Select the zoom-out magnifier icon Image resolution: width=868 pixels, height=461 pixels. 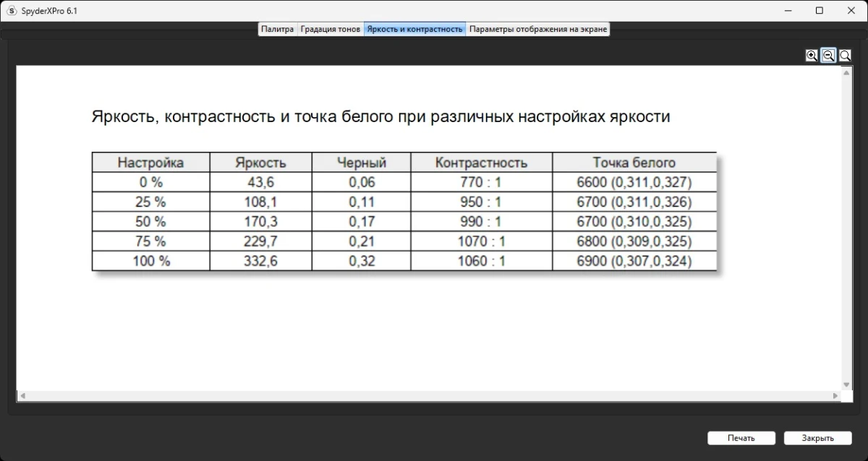(828, 55)
